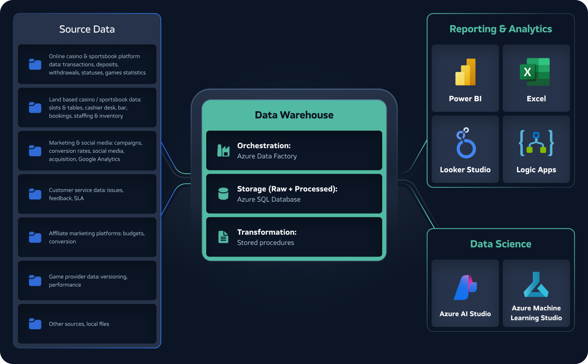Click the 'Game provider data: versioning, performance' text
588x364 pixels.
[88, 281]
